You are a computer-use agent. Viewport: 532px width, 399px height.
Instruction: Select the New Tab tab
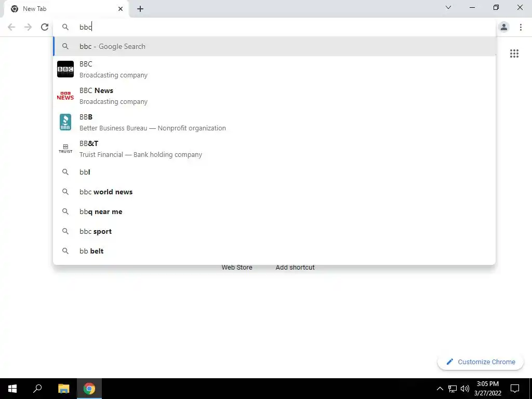point(67,9)
